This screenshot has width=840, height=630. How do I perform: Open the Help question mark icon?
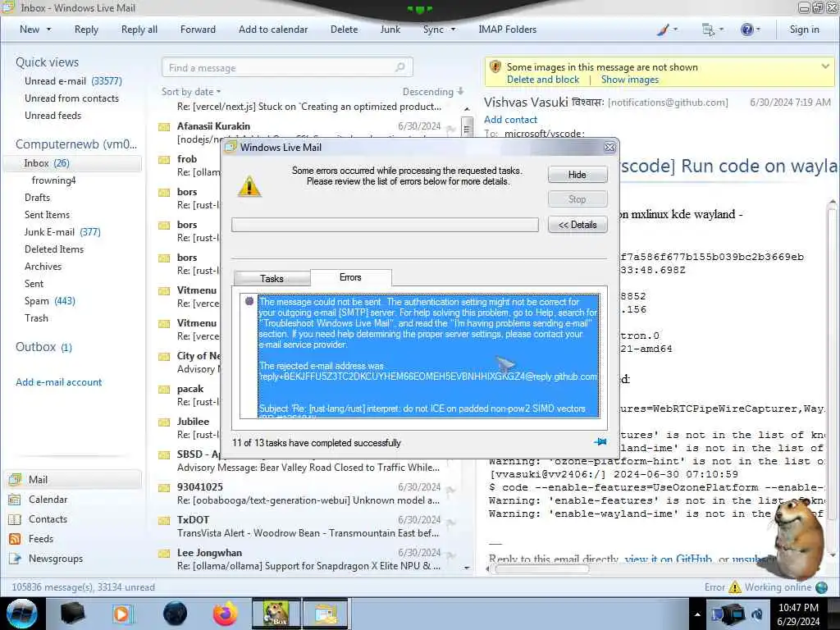pyautogui.click(x=746, y=30)
